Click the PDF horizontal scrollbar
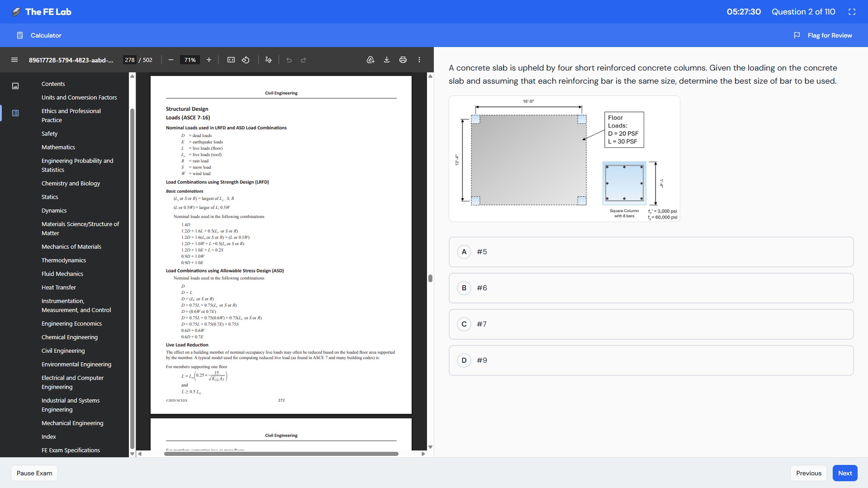 tap(281, 454)
